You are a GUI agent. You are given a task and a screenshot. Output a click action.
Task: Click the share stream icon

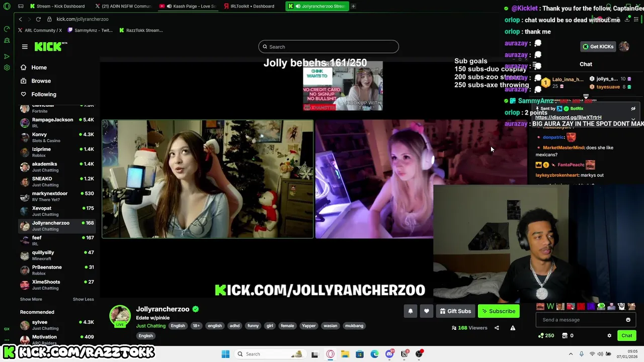pyautogui.click(x=497, y=328)
